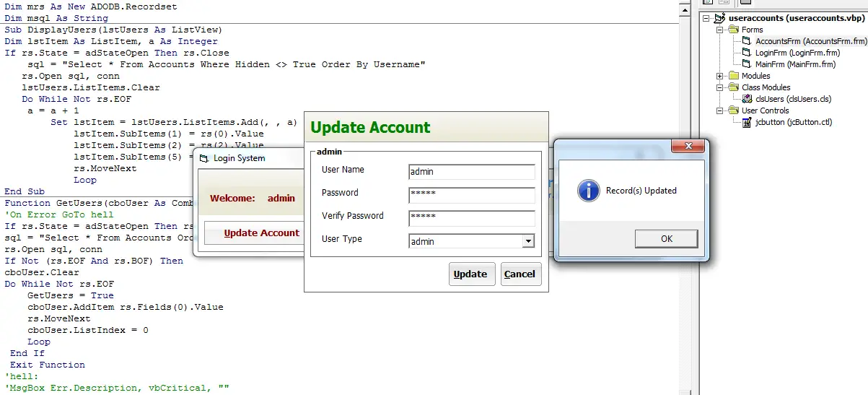Open the User Type dropdown arrow
868x395 pixels.
point(528,241)
